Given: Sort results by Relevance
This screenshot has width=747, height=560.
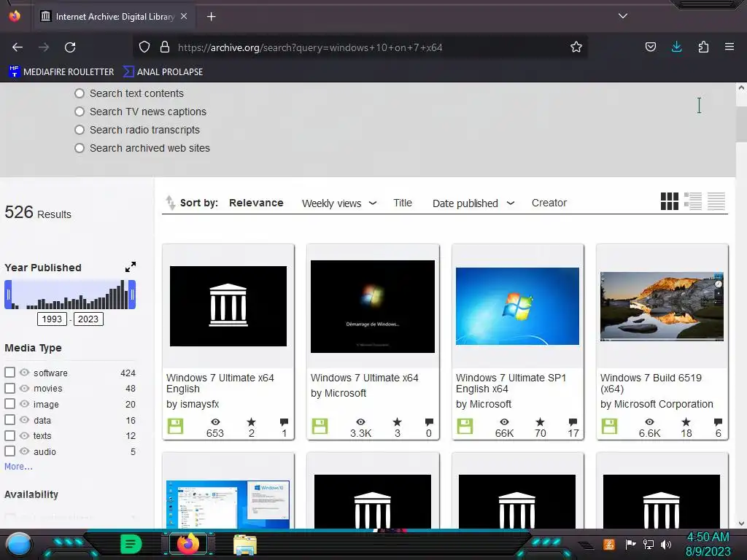Looking at the screenshot, I should click(x=256, y=203).
